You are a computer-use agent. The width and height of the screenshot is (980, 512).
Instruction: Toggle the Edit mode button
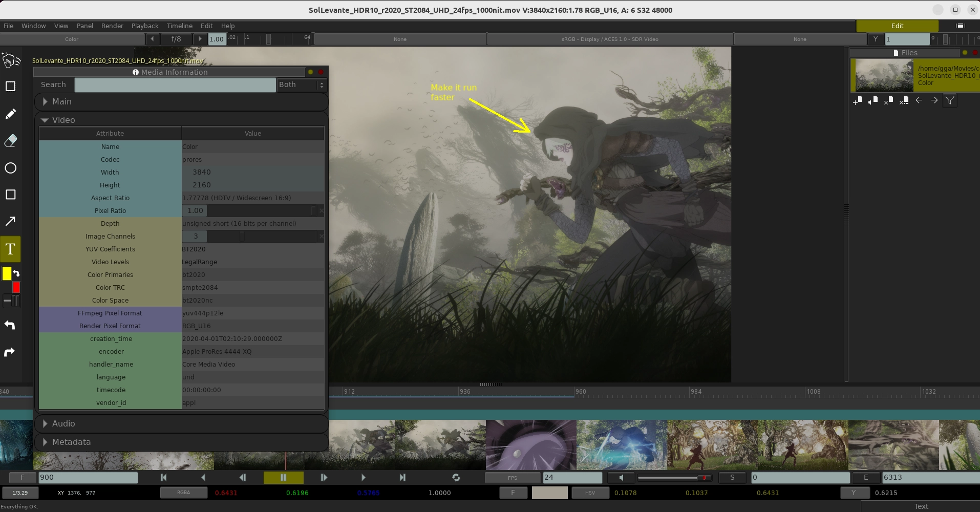tap(897, 26)
